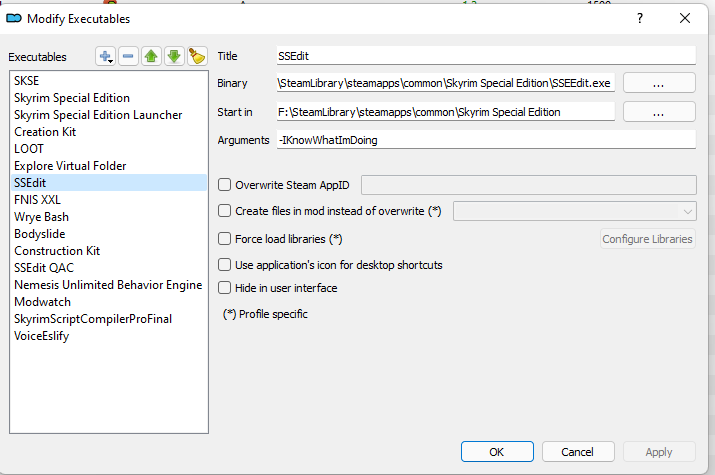715x475 pixels.
Task: Select Creation Kit in the list
Action: (109, 132)
